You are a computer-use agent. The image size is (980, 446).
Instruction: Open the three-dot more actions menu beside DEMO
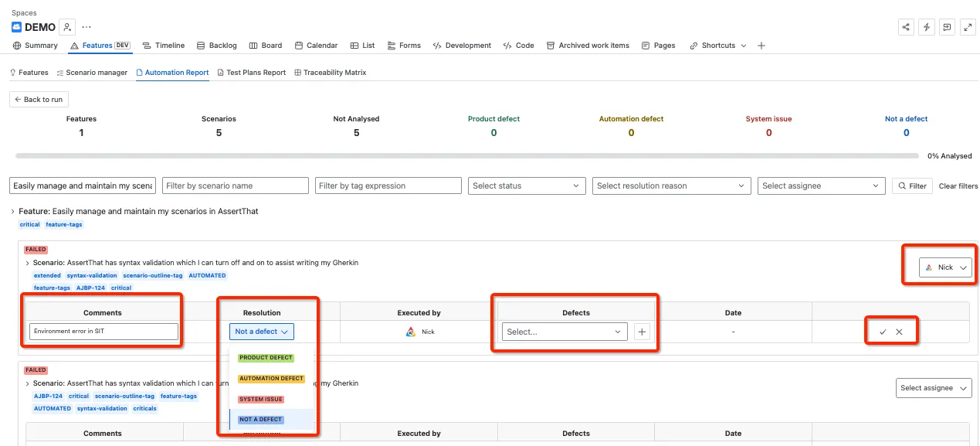[86, 27]
